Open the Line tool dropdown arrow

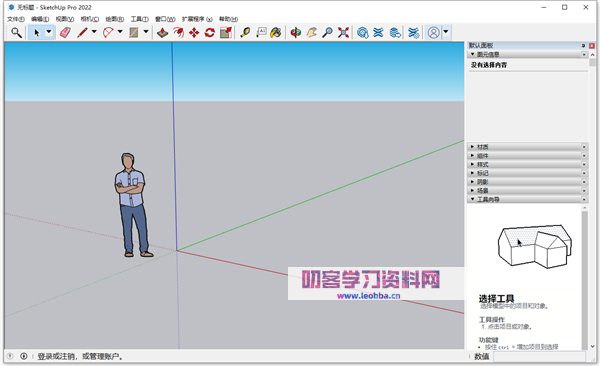94,32
